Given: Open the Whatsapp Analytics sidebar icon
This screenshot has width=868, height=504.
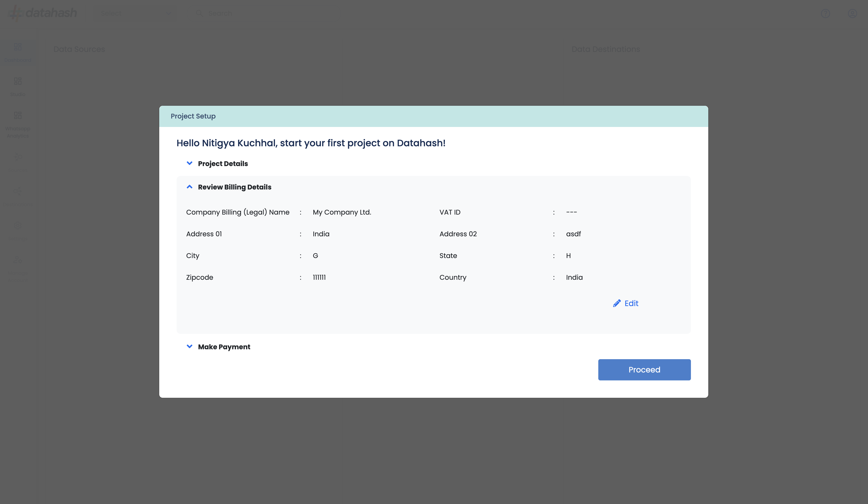Looking at the screenshot, I should (18, 115).
